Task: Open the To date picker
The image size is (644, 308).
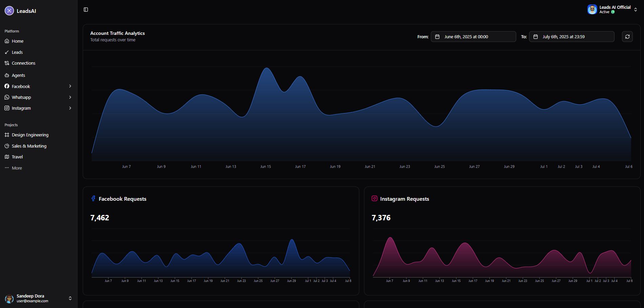Action: [x=571, y=37]
